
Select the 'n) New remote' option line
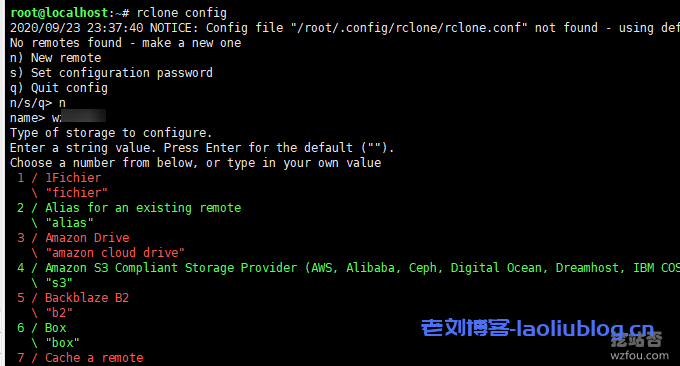coord(56,58)
